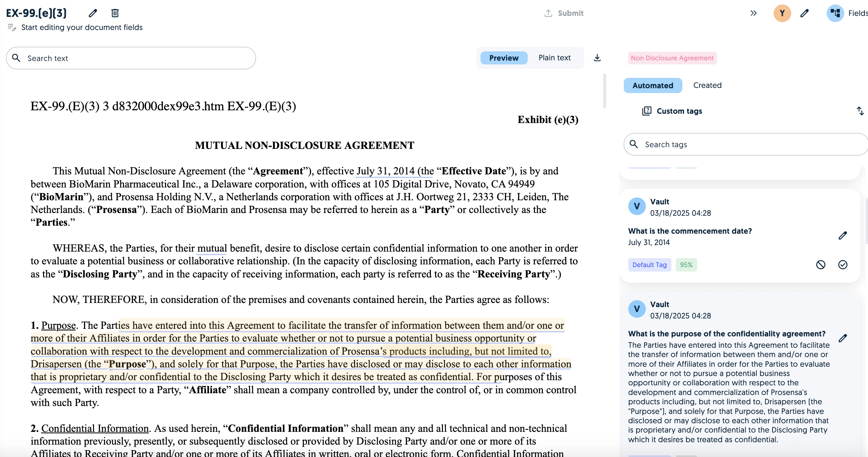The image size is (868, 457).
Task: Click the Submit button
Action: click(564, 13)
